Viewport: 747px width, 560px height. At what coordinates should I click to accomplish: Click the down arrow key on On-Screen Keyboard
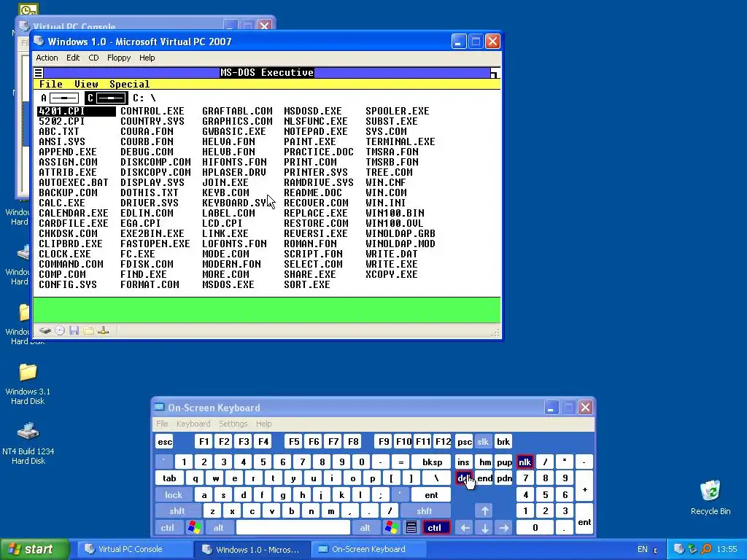point(485,528)
